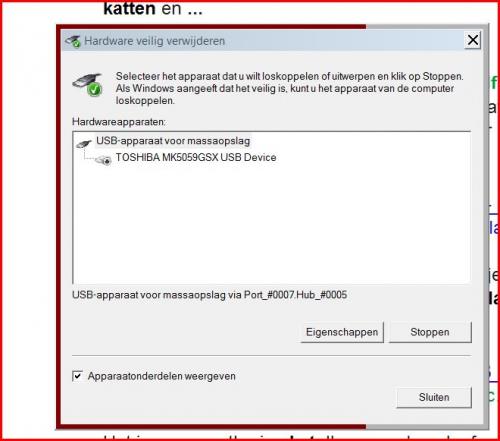Image resolution: width=500 pixels, height=441 pixels.
Task: Select 'TOSHIBA MK5059GSX USB Device' entry
Action: (196, 157)
